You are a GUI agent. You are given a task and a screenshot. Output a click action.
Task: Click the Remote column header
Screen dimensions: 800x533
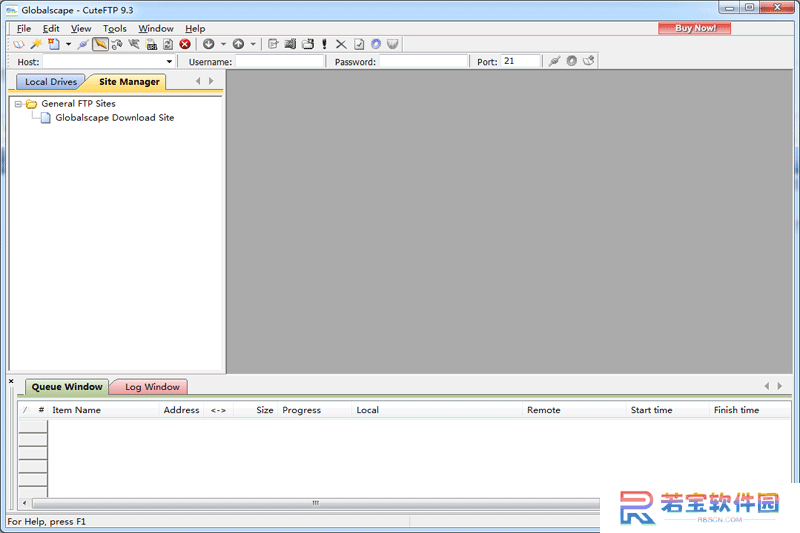click(574, 410)
